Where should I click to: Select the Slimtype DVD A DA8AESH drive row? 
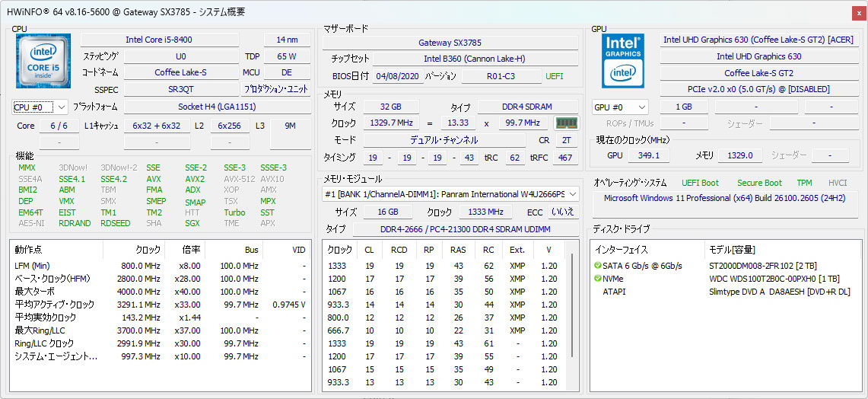pyautogui.click(x=725, y=292)
